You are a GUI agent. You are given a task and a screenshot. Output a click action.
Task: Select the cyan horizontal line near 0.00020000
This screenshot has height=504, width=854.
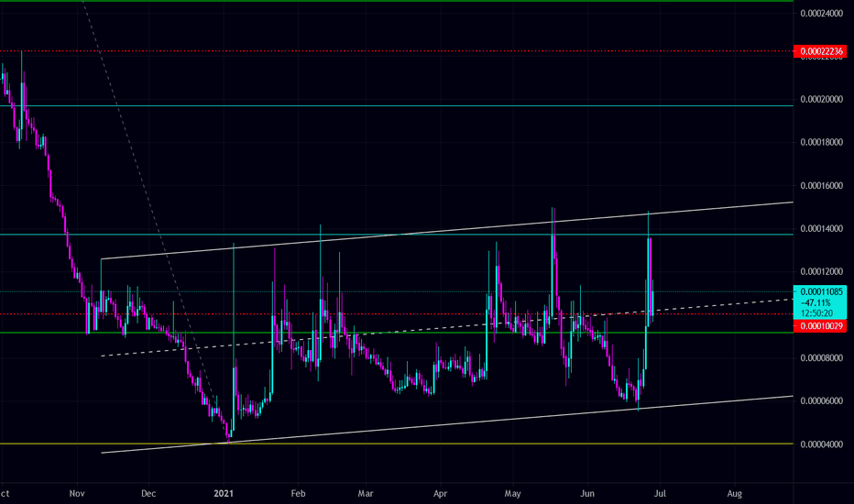tap(397, 105)
